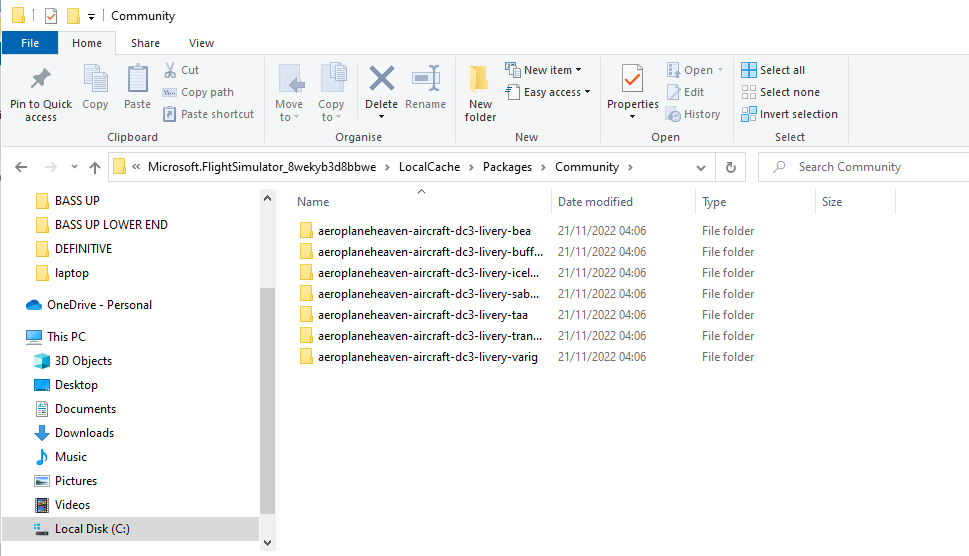Screen dimensions: 969x556
Task: Select the dc3-livery-varig folder
Action: point(428,356)
